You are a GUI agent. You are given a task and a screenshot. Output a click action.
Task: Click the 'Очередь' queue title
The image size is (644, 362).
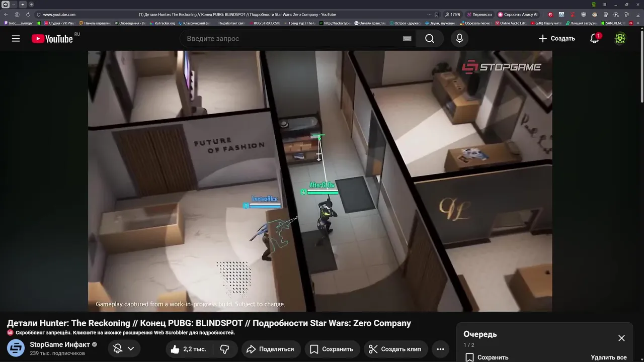[x=480, y=334]
